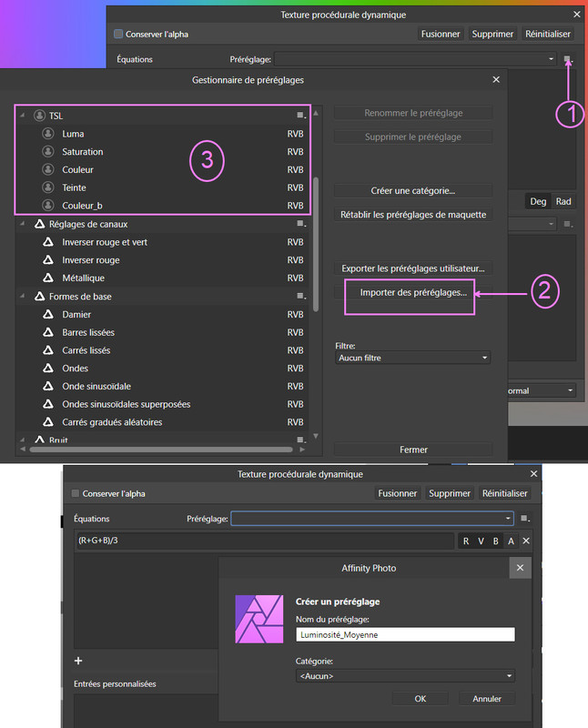Click the Affinity Photo logo in the dialog
The image size is (588, 728).
259,619
